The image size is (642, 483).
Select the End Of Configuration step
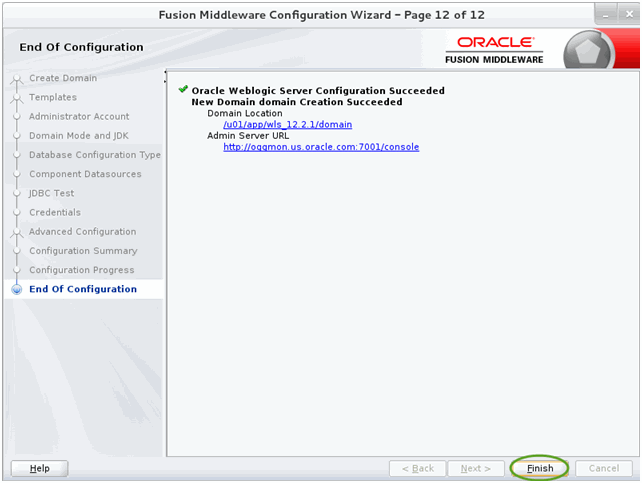click(x=83, y=289)
